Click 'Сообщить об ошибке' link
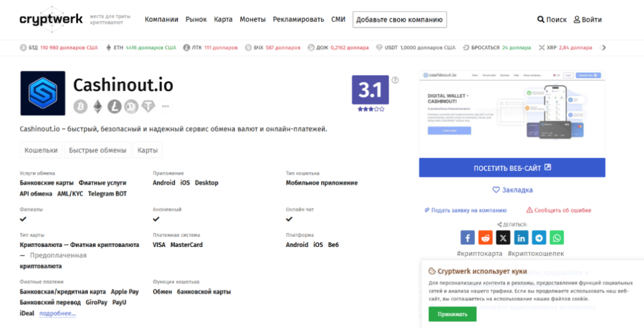Viewport: 644px width, 328px height. (x=558, y=210)
